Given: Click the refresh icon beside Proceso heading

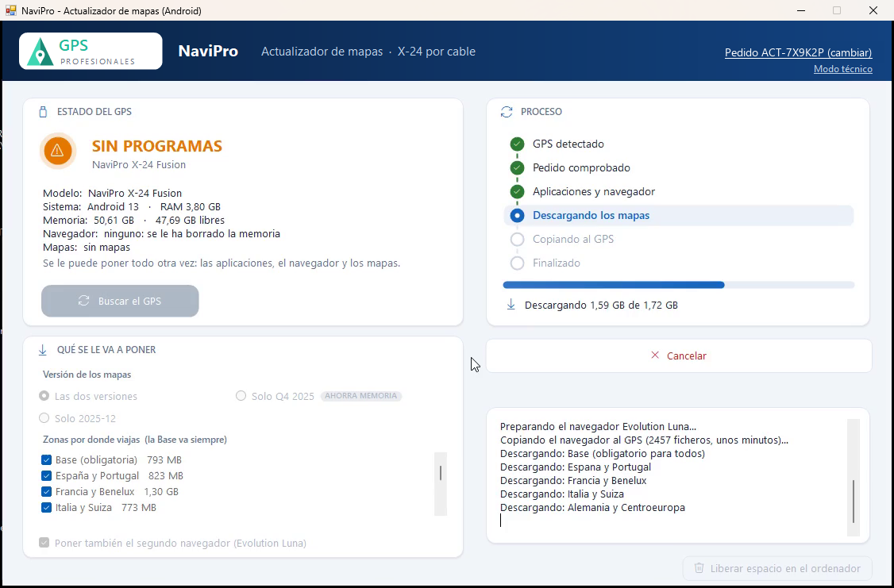Looking at the screenshot, I should tap(507, 112).
